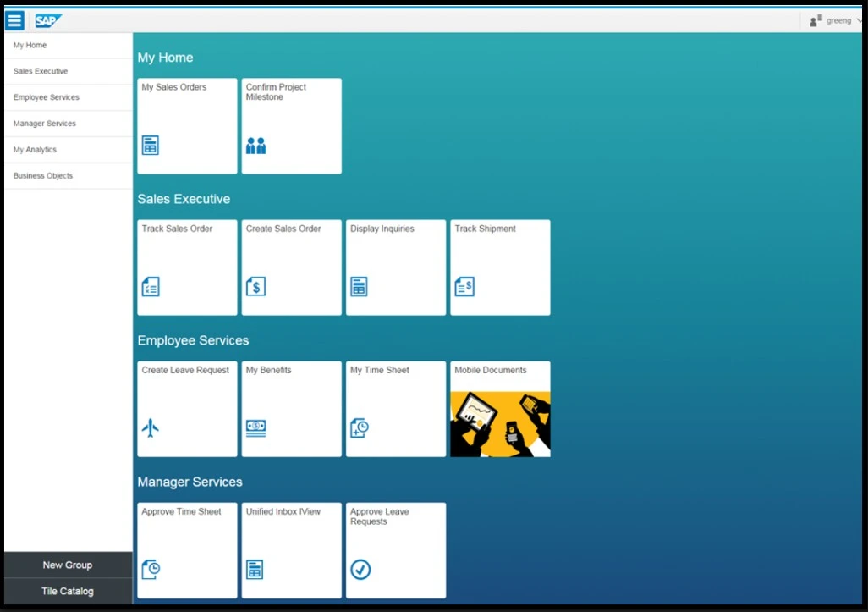Open the Unified Inbox IView tile

coord(291,549)
